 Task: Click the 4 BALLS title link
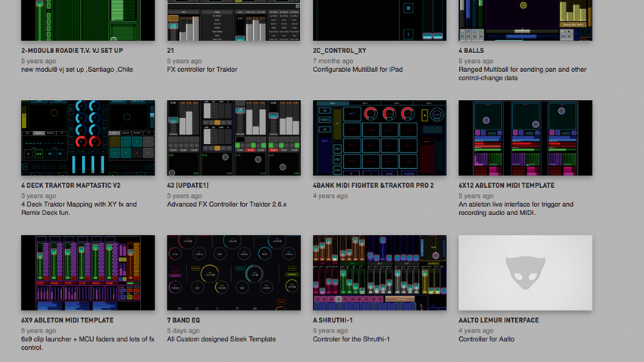click(x=471, y=51)
